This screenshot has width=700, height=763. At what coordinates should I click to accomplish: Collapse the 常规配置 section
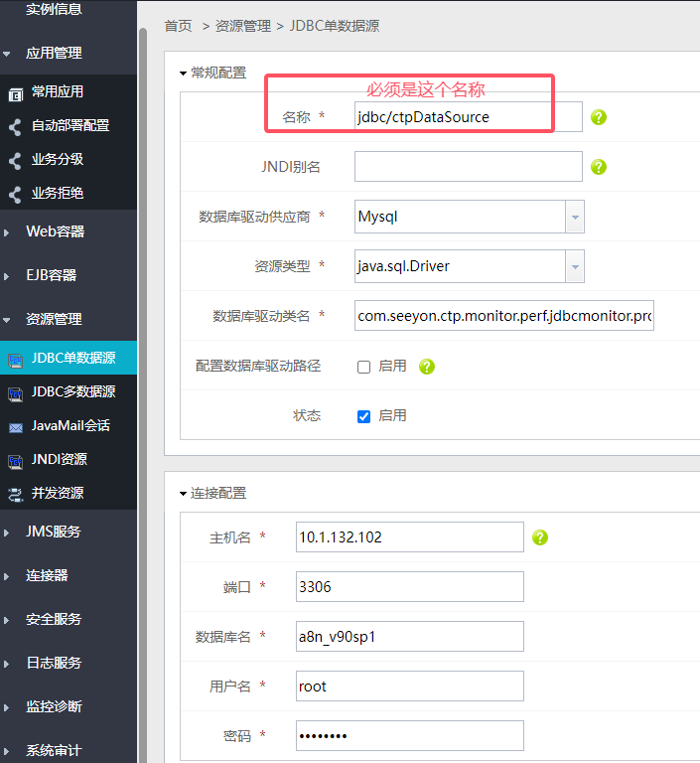(183, 74)
